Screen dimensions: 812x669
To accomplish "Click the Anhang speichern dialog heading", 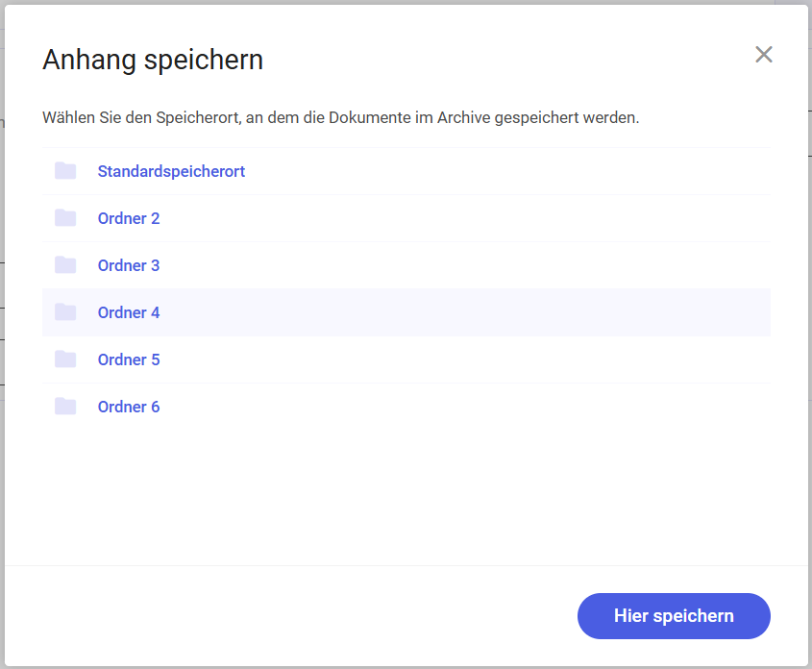I will (153, 60).
